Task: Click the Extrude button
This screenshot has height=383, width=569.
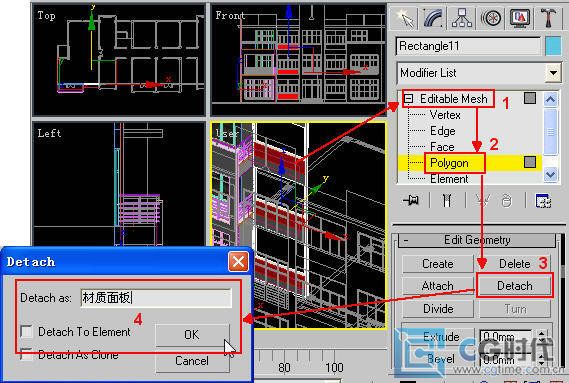Action: (x=441, y=337)
